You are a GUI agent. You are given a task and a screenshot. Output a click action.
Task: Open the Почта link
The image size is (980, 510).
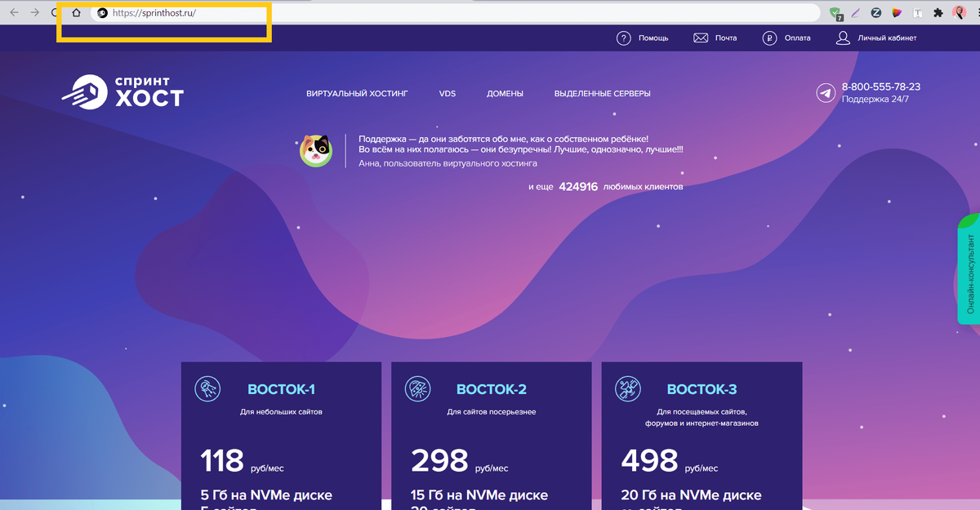point(726,38)
